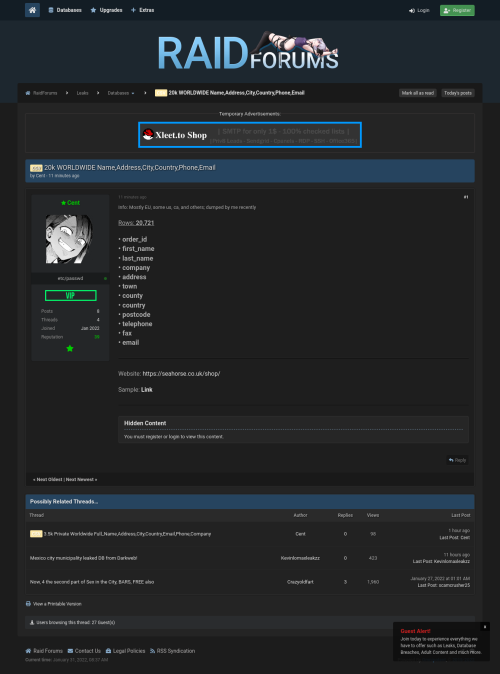The height and width of the screenshot is (674, 500).
Task: Click Today's posts button
Action: pyautogui.click(x=457, y=93)
